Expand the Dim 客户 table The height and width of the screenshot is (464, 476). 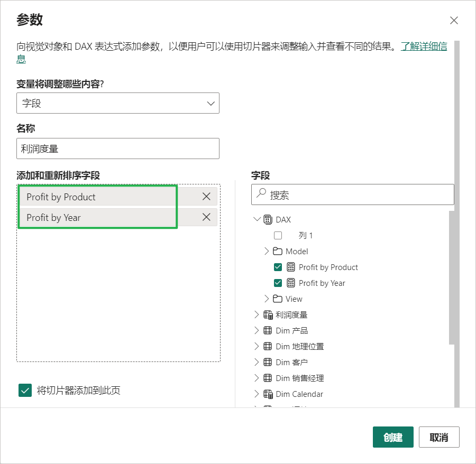pyautogui.click(x=257, y=362)
